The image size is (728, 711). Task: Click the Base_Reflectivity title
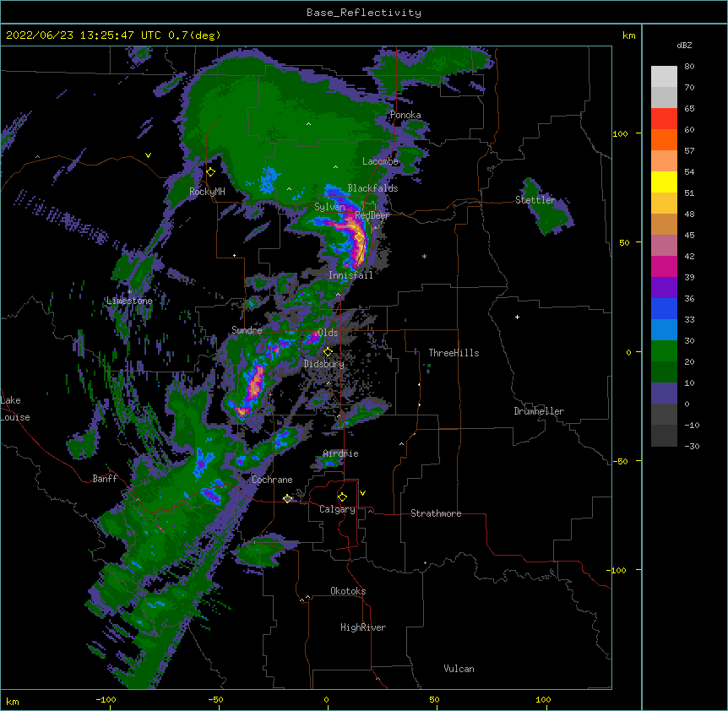(364, 13)
